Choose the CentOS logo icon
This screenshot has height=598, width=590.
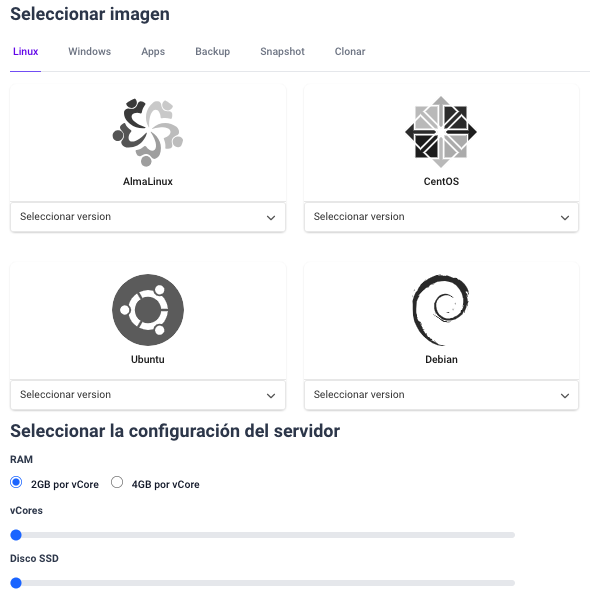click(441, 132)
